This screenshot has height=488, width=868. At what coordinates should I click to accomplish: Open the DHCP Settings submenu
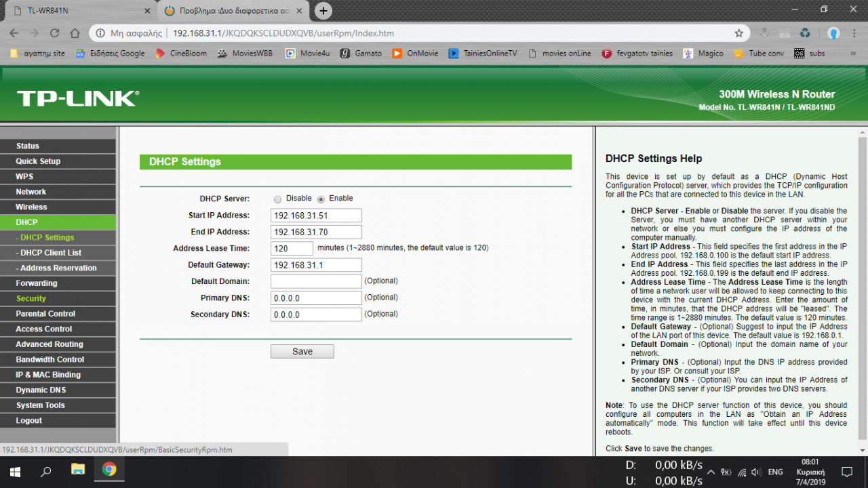click(x=58, y=237)
